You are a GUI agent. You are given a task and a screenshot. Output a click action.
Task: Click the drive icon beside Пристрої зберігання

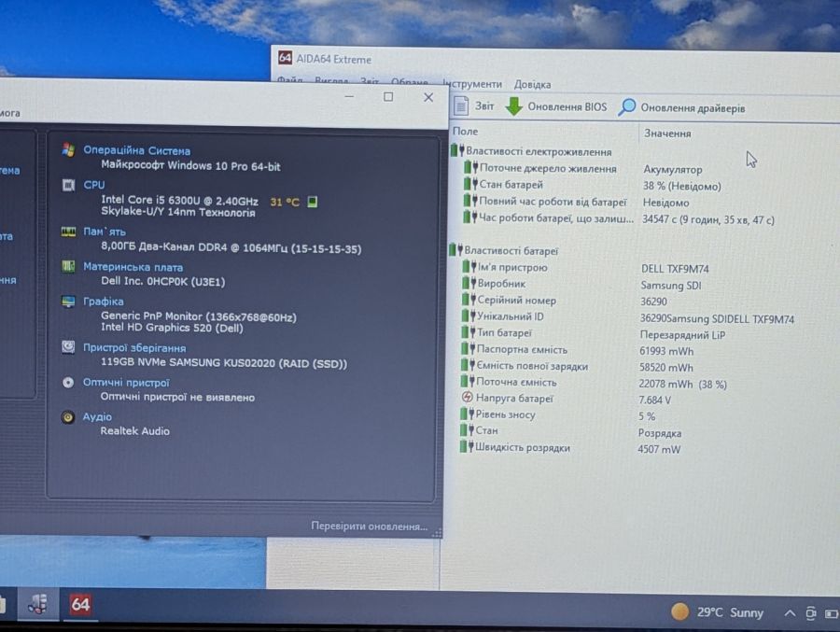pyautogui.click(x=68, y=347)
